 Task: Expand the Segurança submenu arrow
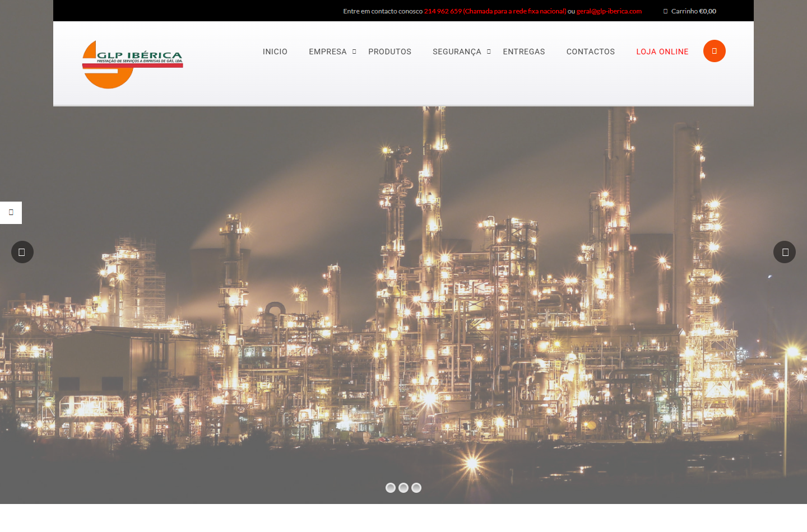[x=489, y=52]
